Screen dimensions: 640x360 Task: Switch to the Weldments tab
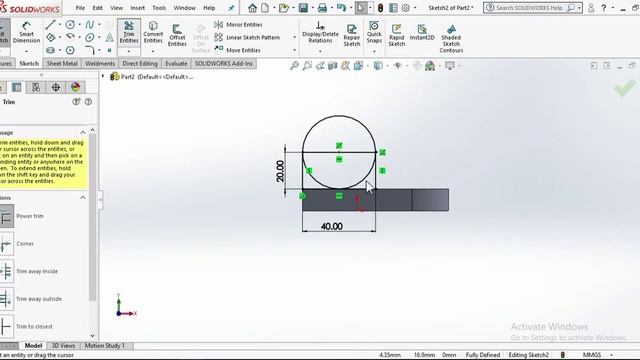tap(100, 64)
